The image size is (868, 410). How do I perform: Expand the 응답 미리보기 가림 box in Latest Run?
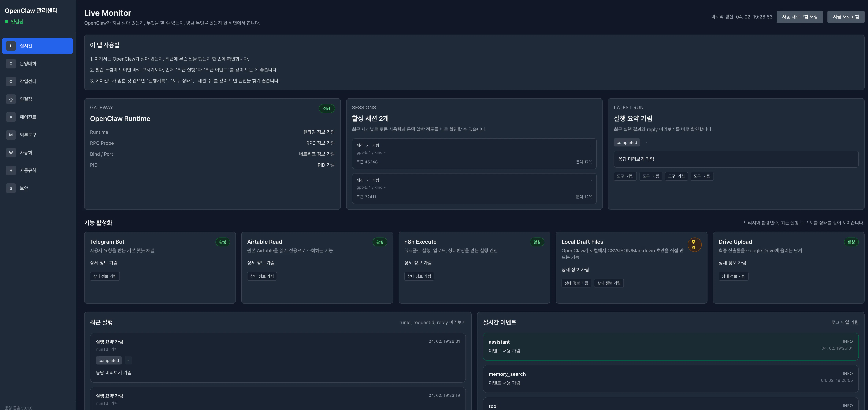point(736,159)
